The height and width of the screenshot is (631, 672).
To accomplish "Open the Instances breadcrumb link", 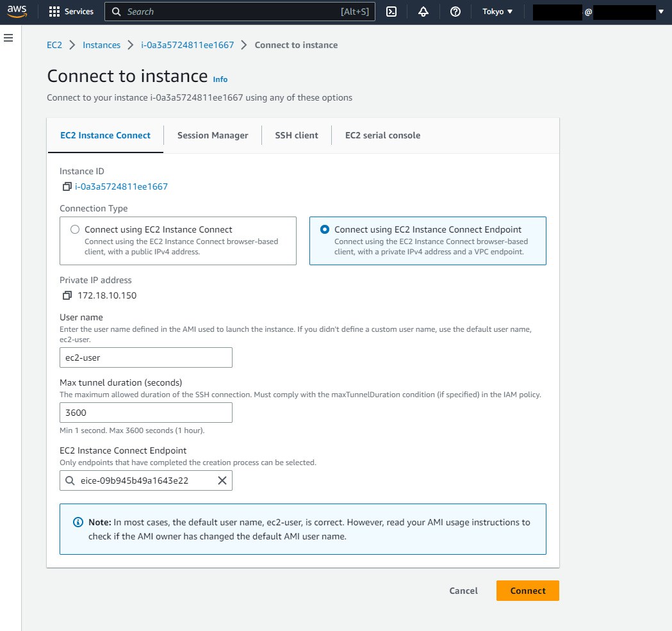I will click(x=101, y=45).
